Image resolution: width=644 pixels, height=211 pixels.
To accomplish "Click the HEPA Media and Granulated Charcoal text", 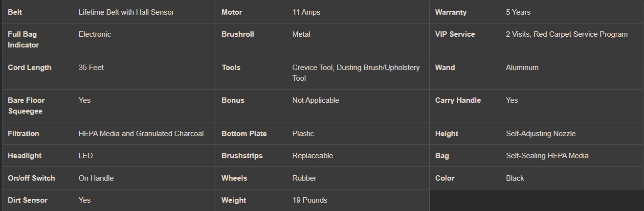I will click(141, 134).
